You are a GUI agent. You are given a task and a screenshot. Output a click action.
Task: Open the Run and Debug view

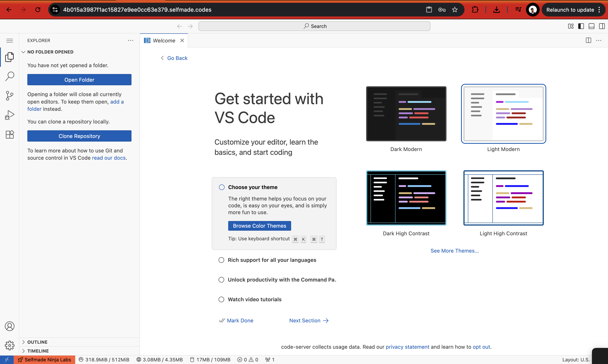pyautogui.click(x=10, y=115)
